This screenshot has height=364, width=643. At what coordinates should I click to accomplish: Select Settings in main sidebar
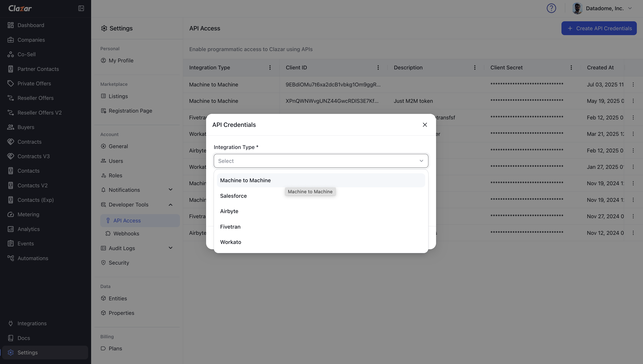[45, 353]
